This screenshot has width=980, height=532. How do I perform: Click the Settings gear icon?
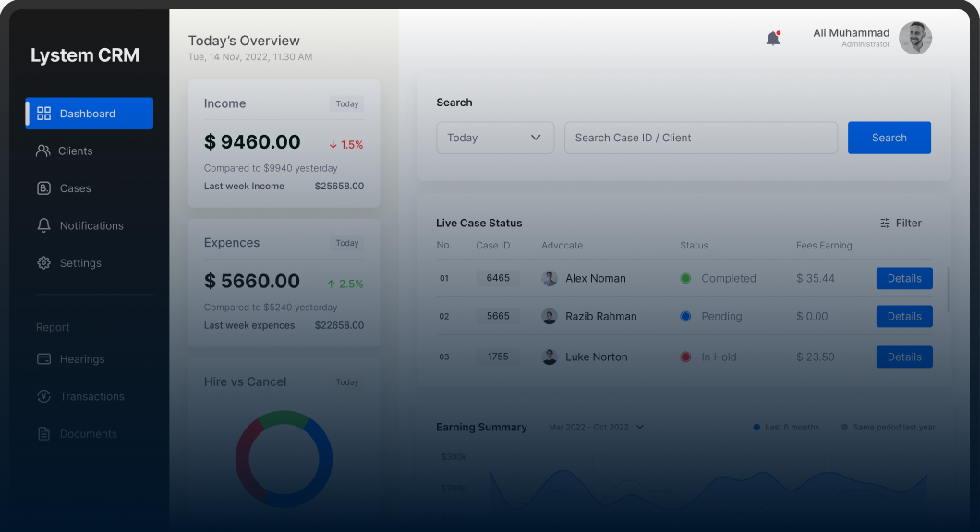pos(43,263)
